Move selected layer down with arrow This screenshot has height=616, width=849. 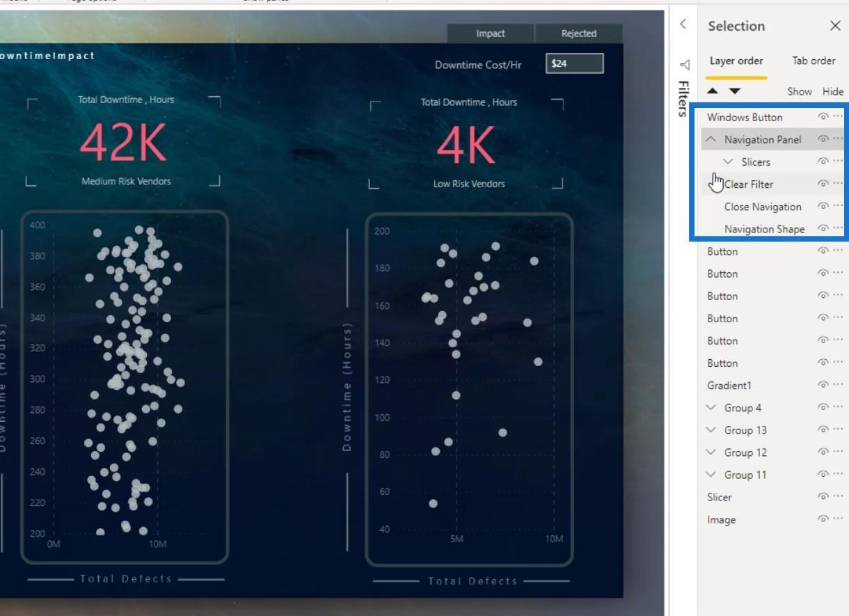point(735,91)
